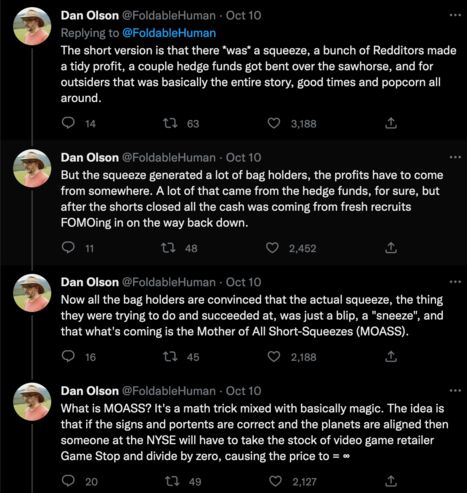Like the tweet with 2,452 likes

[x=273, y=248]
